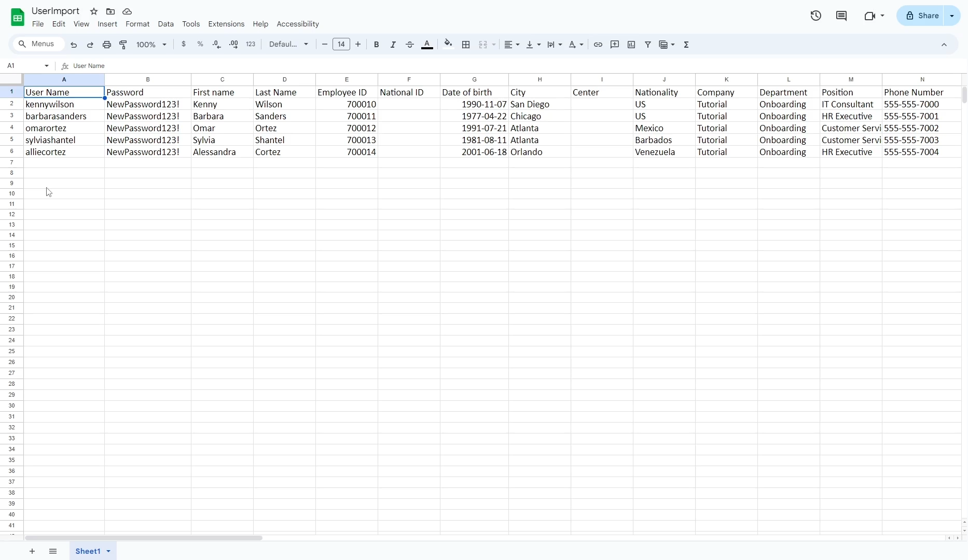Image resolution: width=968 pixels, height=560 pixels.
Task: Click the insert link icon
Action: [x=598, y=45]
